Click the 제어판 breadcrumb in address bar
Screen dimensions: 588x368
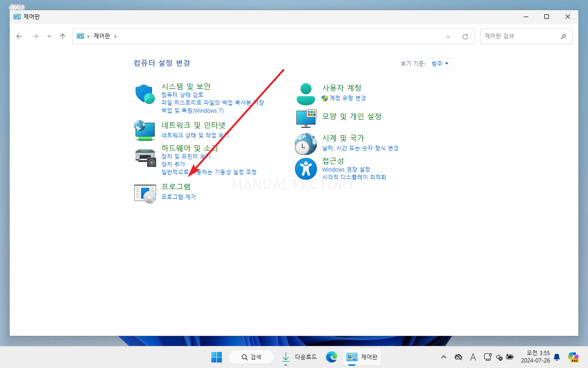pyautogui.click(x=102, y=36)
